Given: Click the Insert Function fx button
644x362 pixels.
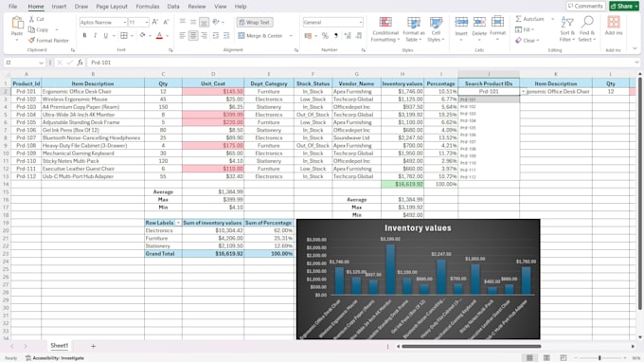Looking at the screenshot, I should [80, 63].
